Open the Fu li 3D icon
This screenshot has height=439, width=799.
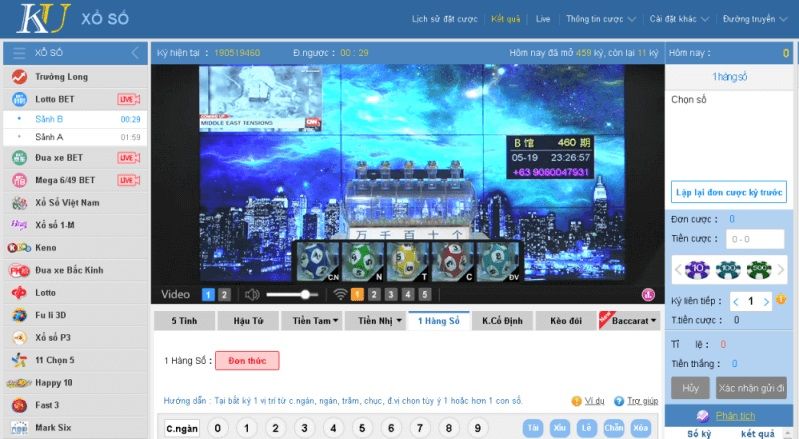pos(19,315)
